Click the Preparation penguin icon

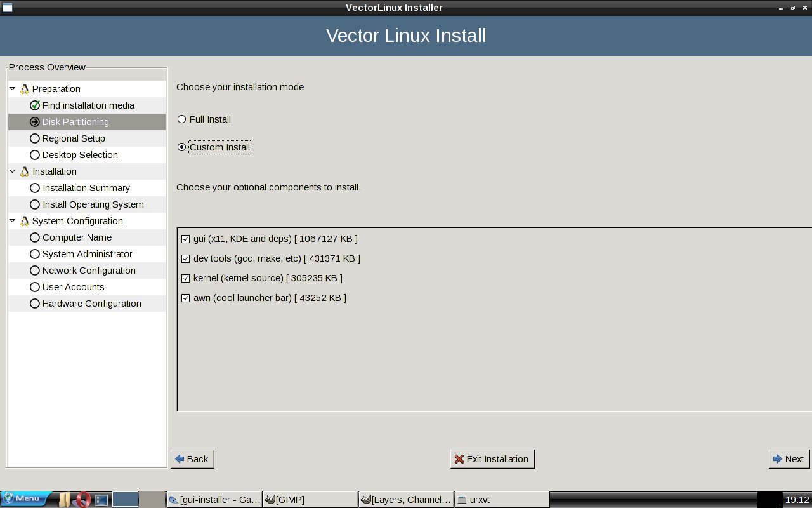[25, 89]
